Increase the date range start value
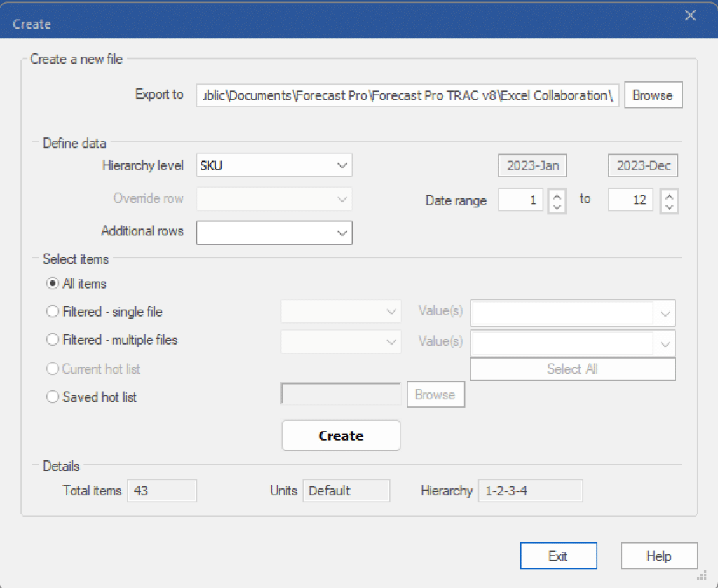The height and width of the screenshot is (588, 718). point(557,195)
